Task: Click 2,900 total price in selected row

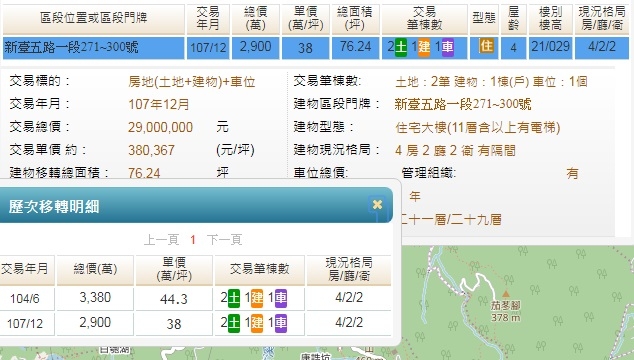Action: [256, 48]
